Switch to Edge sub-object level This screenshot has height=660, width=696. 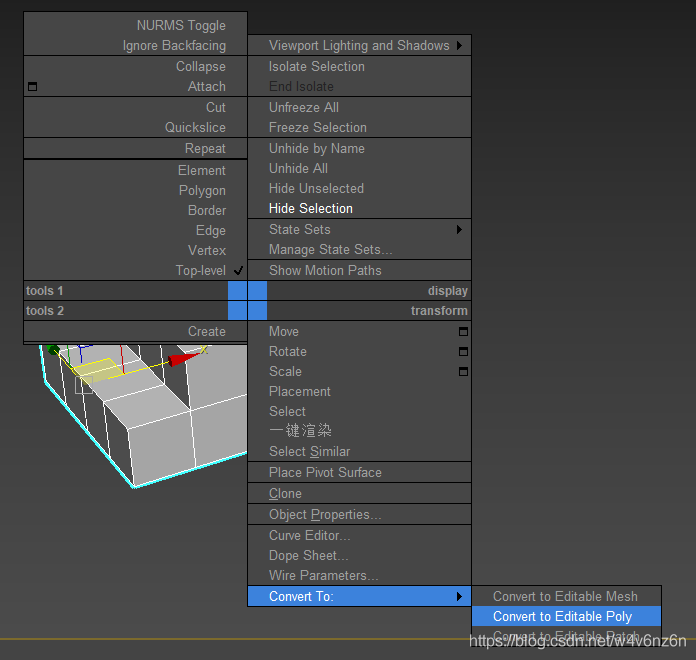(x=211, y=230)
